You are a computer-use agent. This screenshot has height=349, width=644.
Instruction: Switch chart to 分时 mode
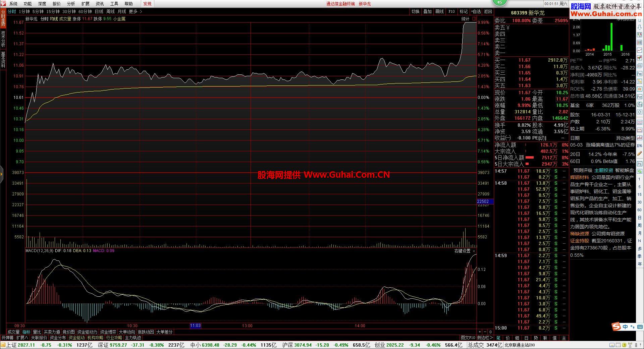pos(12,11)
